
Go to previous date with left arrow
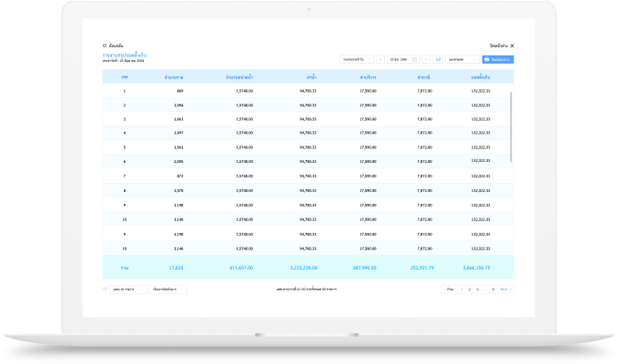coord(381,59)
